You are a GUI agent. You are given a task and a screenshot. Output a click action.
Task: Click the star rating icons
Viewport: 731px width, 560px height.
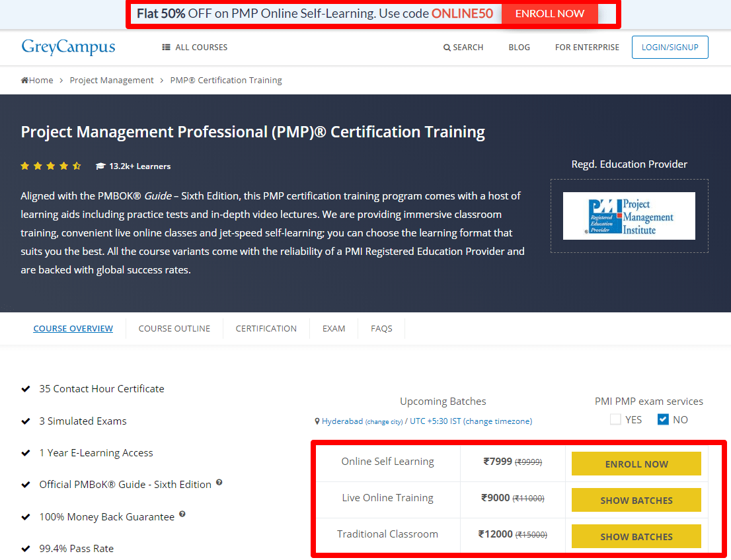coord(51,166)
